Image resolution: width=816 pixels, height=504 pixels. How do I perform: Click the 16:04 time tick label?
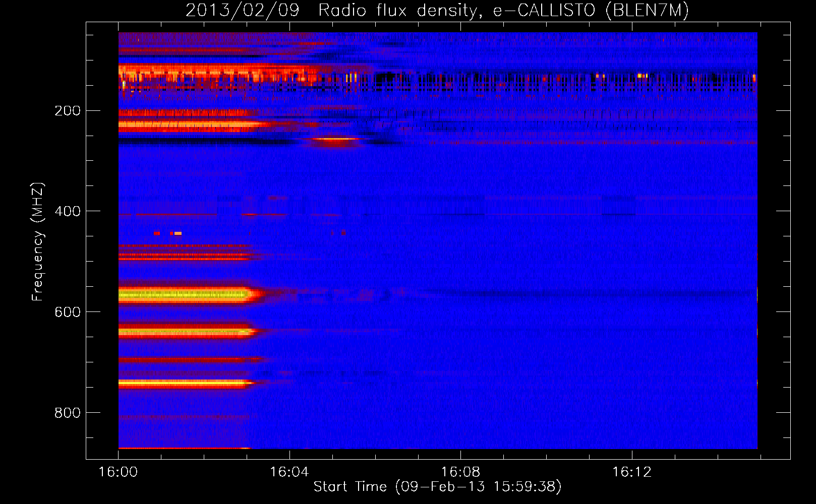tap(289, 472)
